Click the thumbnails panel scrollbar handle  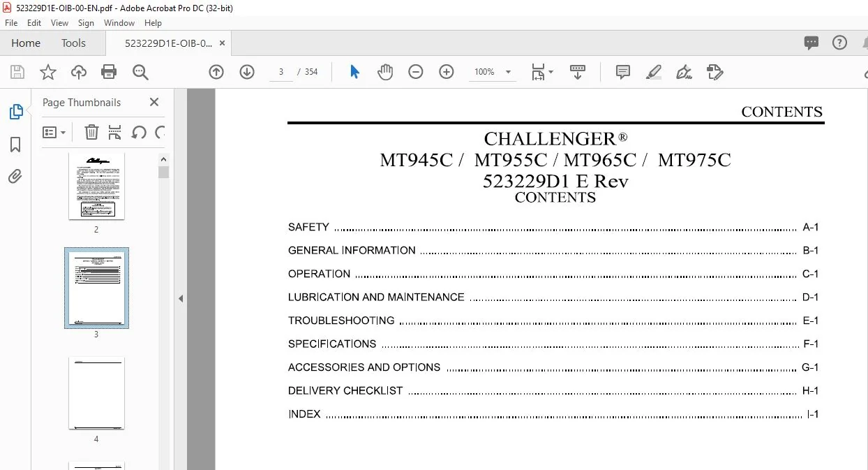coord(163,172)
